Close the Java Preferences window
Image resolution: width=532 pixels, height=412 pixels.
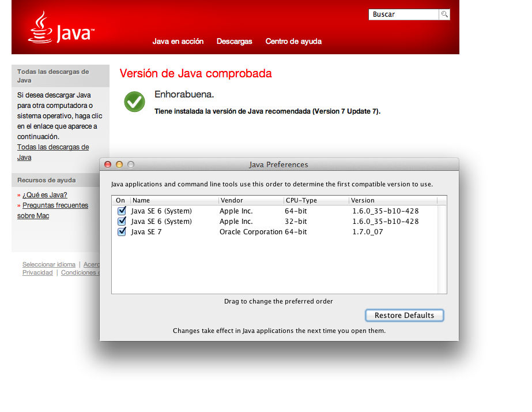tap(108, 164)
